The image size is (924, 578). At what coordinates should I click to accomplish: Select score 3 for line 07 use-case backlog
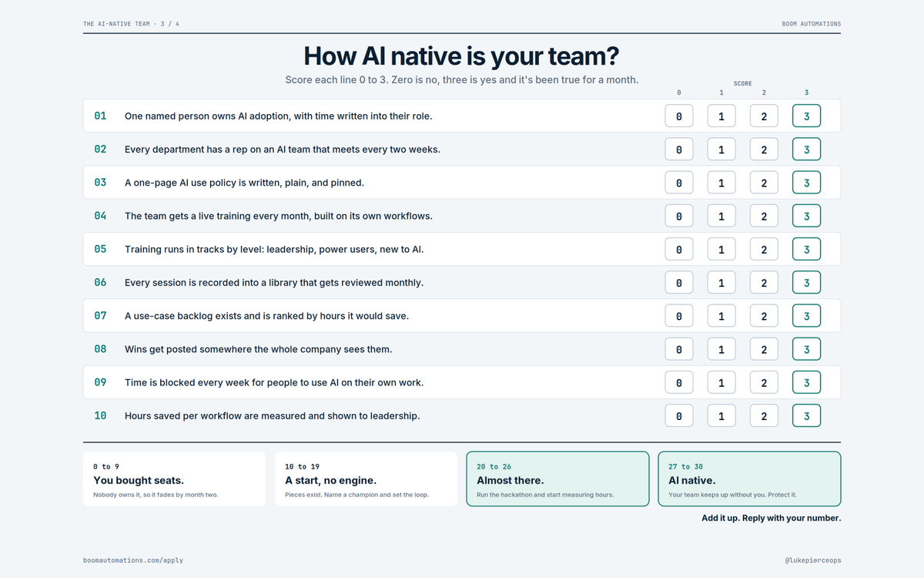(x=806, y=316)
